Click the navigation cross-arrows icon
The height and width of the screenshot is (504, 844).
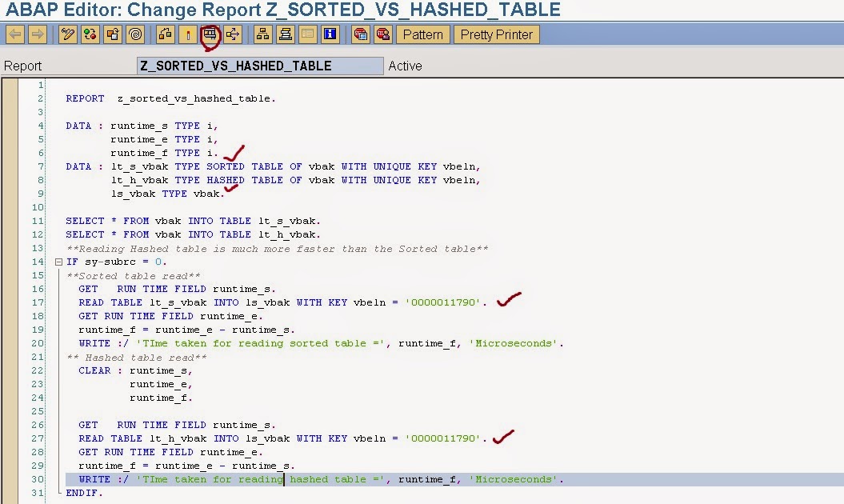tap(233, 34)
